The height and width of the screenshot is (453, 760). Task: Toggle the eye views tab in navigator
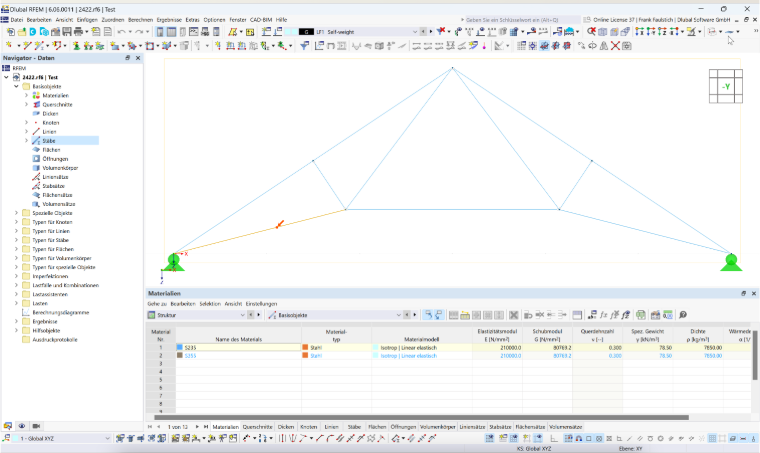coord(22,426)
